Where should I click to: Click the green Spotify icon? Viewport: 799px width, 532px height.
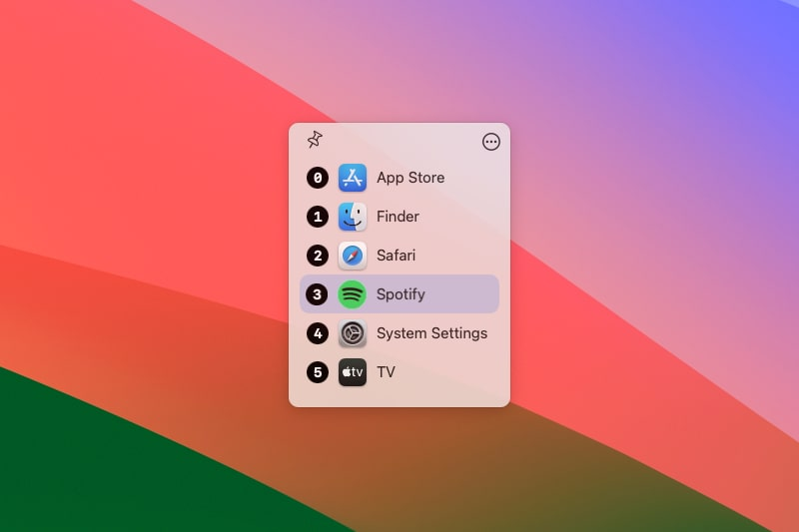(x=353, y=294)
